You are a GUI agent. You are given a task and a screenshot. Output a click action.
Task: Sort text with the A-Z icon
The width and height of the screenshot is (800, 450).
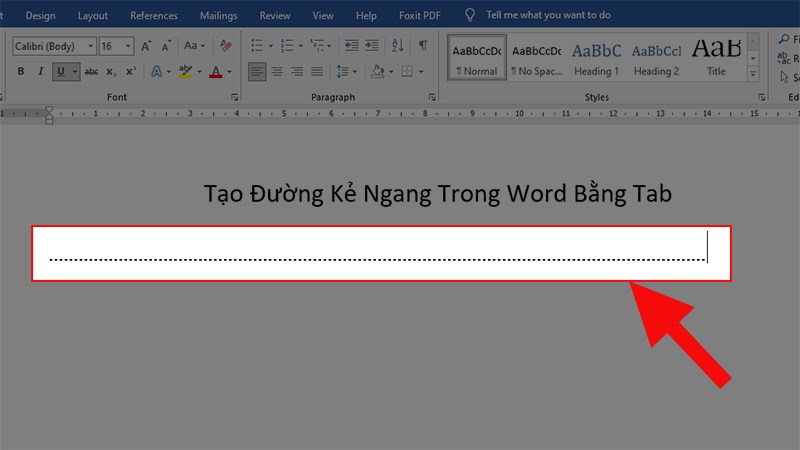point(396,46)
